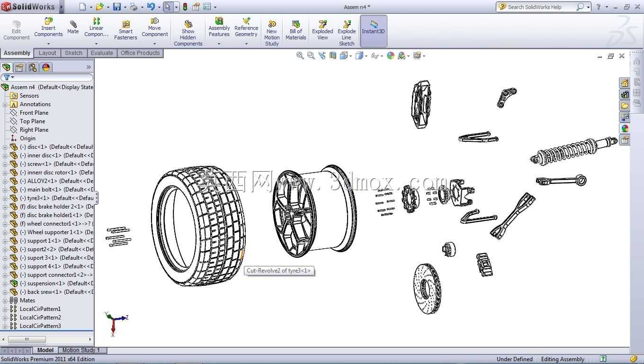Open the DisplayManager tab in the panel
Screen dimensions: 644x364
tap(46, 67)
